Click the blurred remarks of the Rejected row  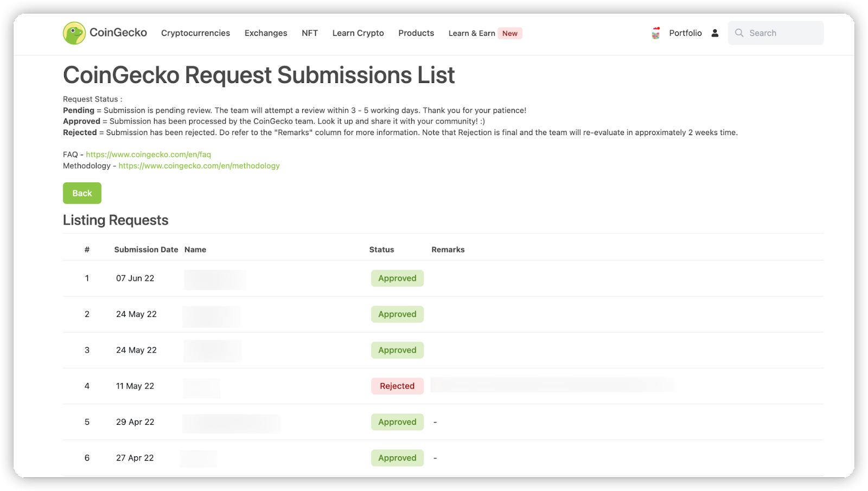point(552,385)
